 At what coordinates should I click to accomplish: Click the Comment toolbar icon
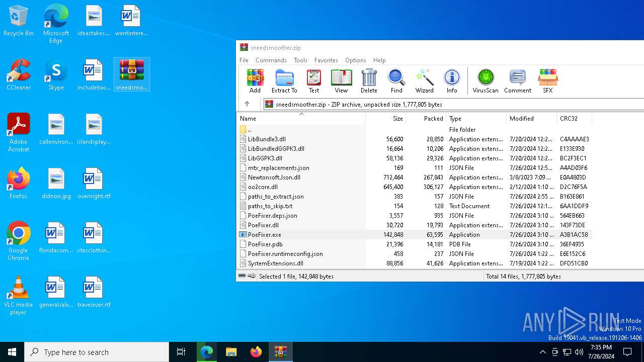518,81
